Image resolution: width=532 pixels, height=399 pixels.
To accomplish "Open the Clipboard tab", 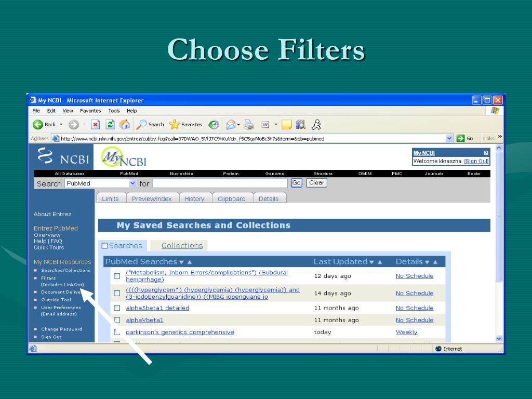I will point(231,198).
